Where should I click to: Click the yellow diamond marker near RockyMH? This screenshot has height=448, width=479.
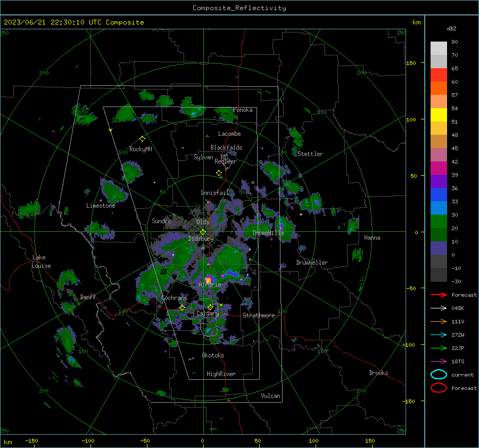point(142,139)
